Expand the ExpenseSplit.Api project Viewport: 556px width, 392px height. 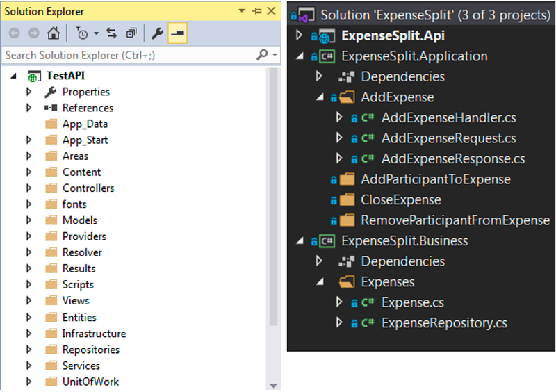300,35
